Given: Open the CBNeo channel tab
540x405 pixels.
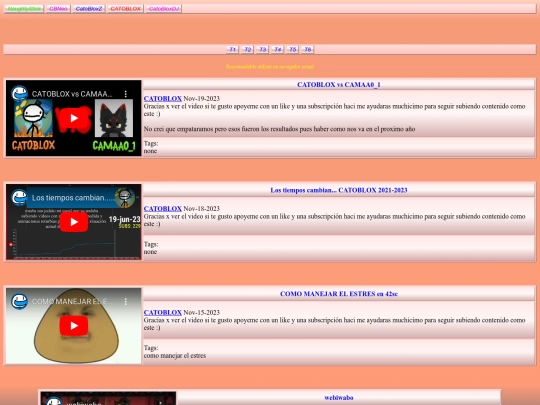Looking at the screenshot, I should (x=58, y=9).
